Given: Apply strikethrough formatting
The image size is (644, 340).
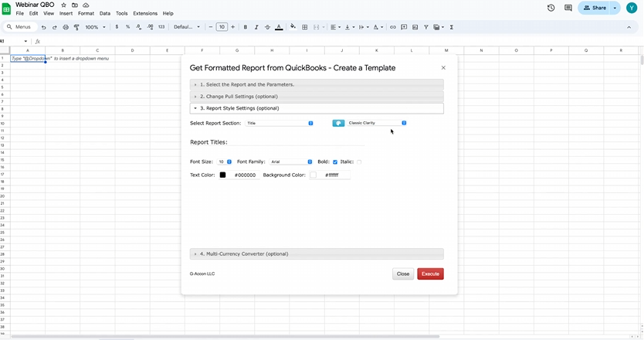Looking at the screenshot, I should (267, 27).
